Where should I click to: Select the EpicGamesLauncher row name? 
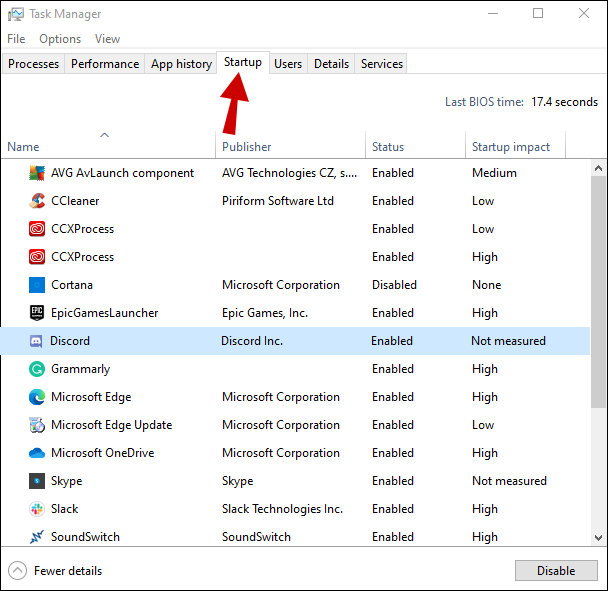tap(104, 313)
